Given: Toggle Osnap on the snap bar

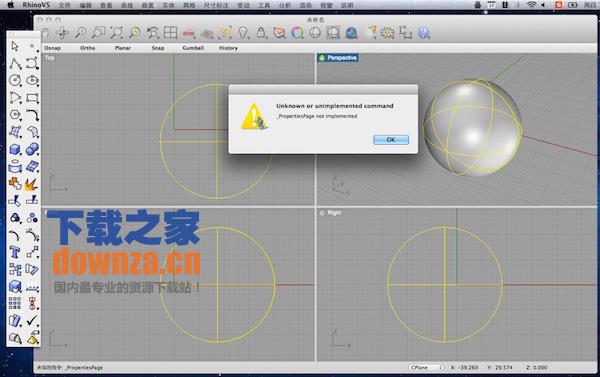Looking at the screenshot, I should [x=52, y=48].
